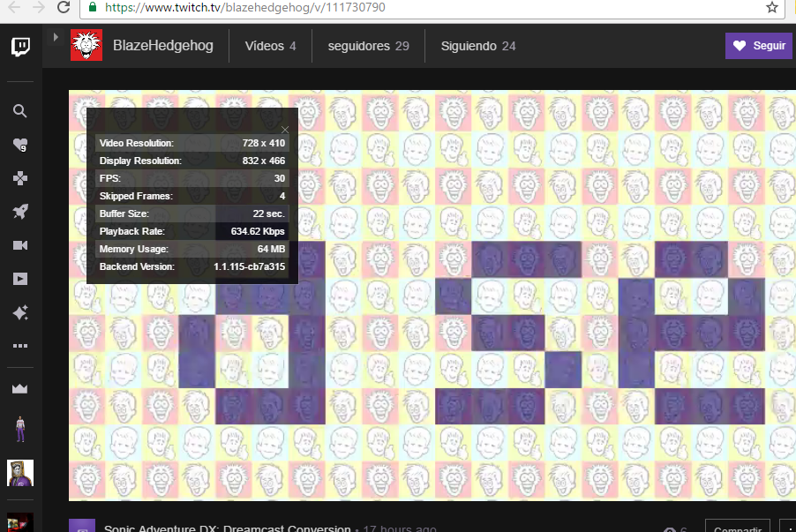Open the Sonic Adventure DX video title

coord(227,528)
